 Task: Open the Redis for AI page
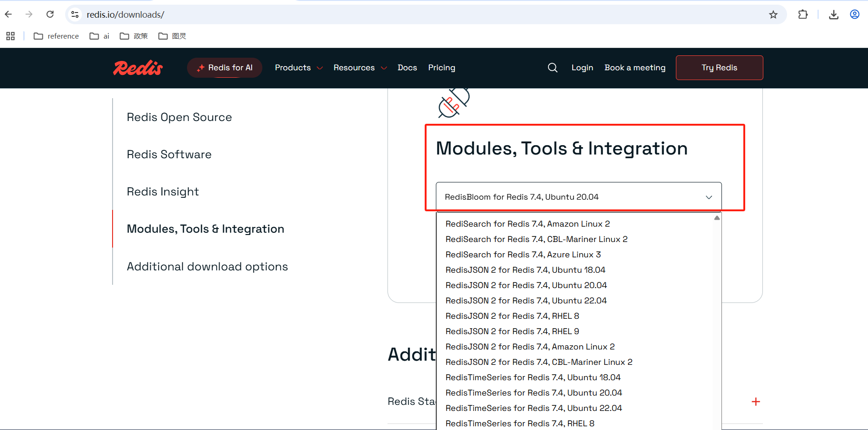225,68
